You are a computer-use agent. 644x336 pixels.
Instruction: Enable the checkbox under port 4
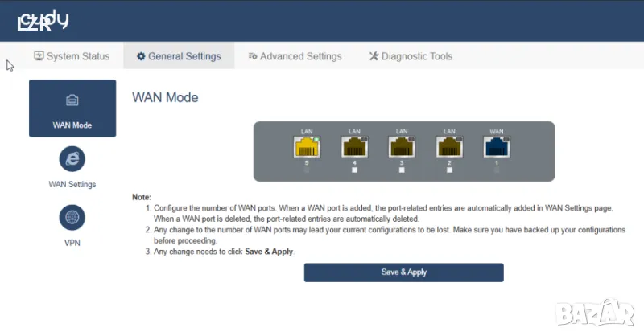click(354, 170)
